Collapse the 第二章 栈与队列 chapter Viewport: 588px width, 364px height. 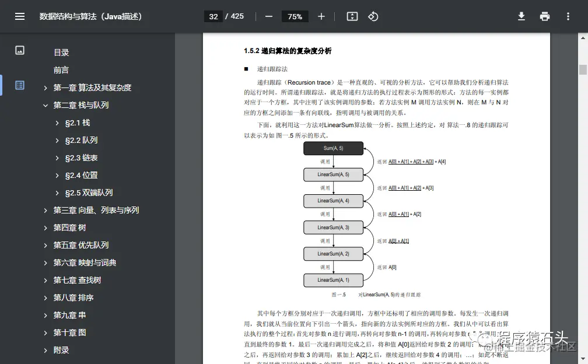tap(45, 105)
